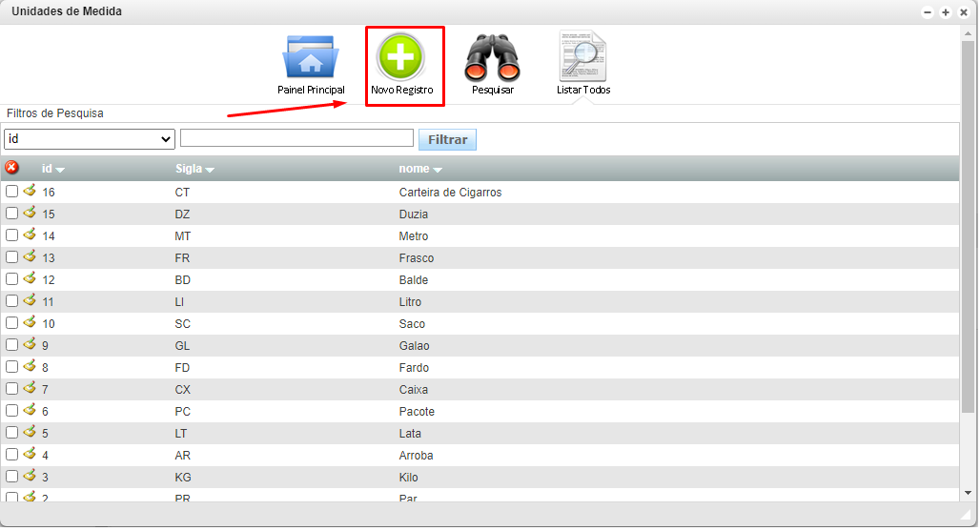Click the edit icon for row 12 Balde
This screenshot has height=531, width=980.
(x=30, y=278)
